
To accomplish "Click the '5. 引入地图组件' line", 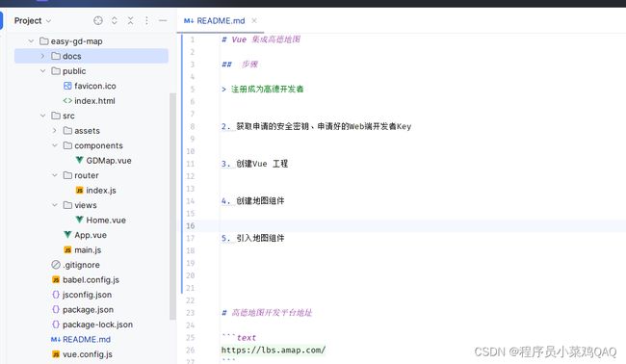I will (253, 238).
